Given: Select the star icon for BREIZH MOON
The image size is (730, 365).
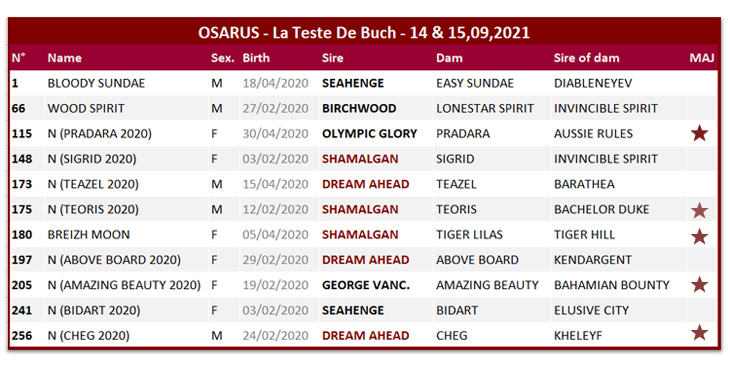Looking at the screenshot, I should pyautogui.click(x=699, y=236).
